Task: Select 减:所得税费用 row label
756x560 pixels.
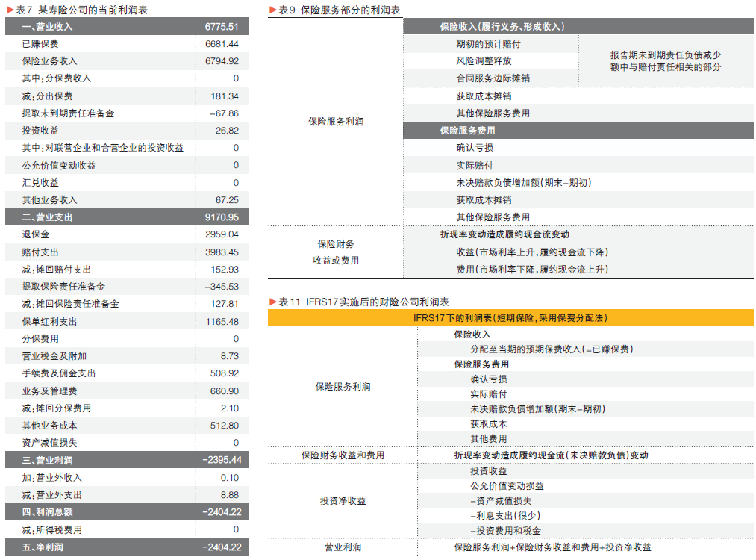Action: [x=52, y=530]
